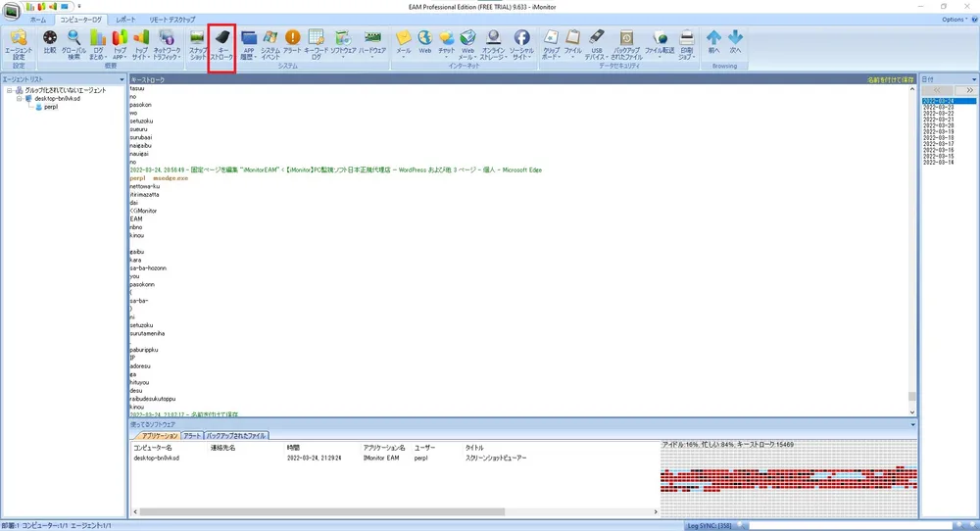Select date 2022-03-24 in list

tap(949, 101)
